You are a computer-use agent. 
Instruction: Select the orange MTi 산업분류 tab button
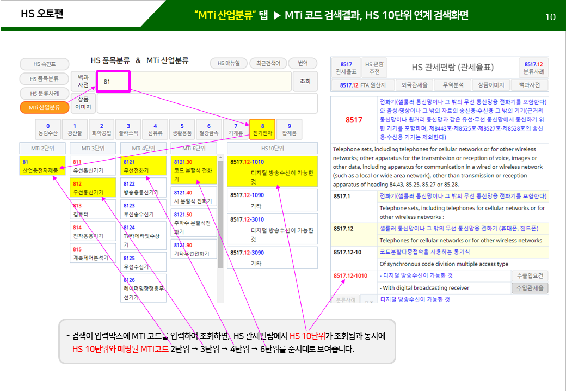pos(45,107)
